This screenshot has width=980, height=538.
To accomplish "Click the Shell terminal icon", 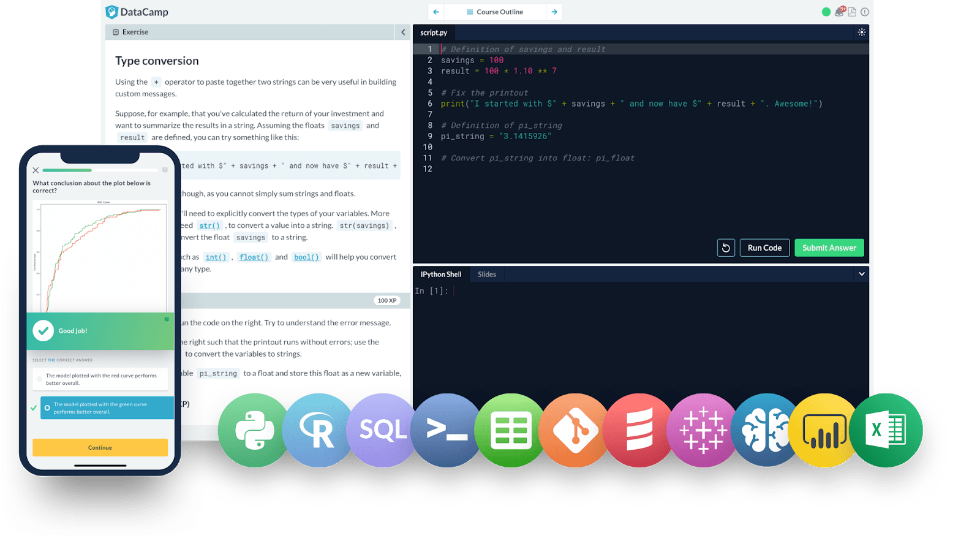I will point(447,430).
